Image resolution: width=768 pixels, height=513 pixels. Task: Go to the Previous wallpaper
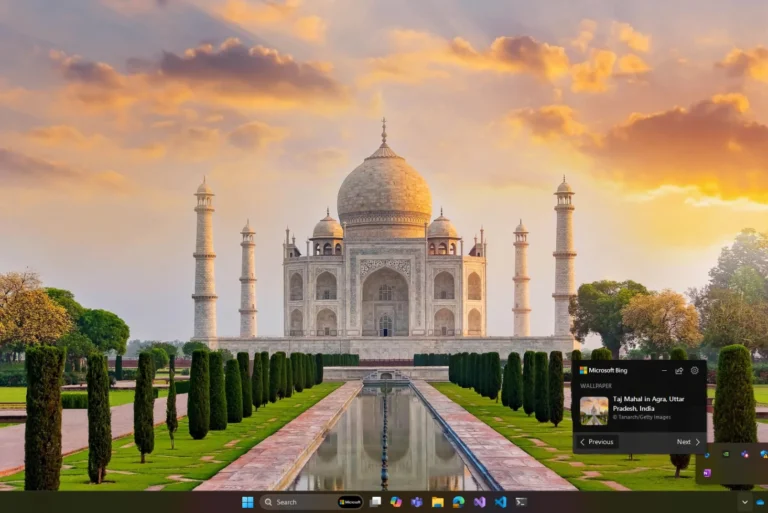pos(597,441)
